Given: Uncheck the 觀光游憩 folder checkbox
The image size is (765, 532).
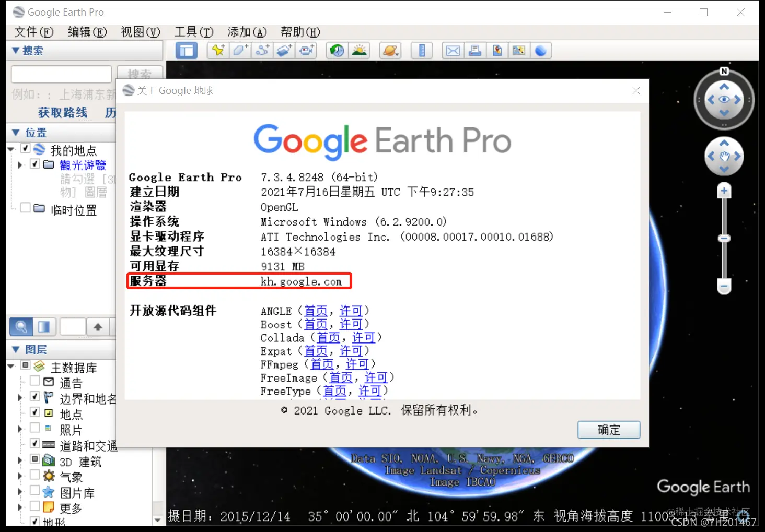Looking at the screenshot, I should pyautogui.click(x=35, y=164).
